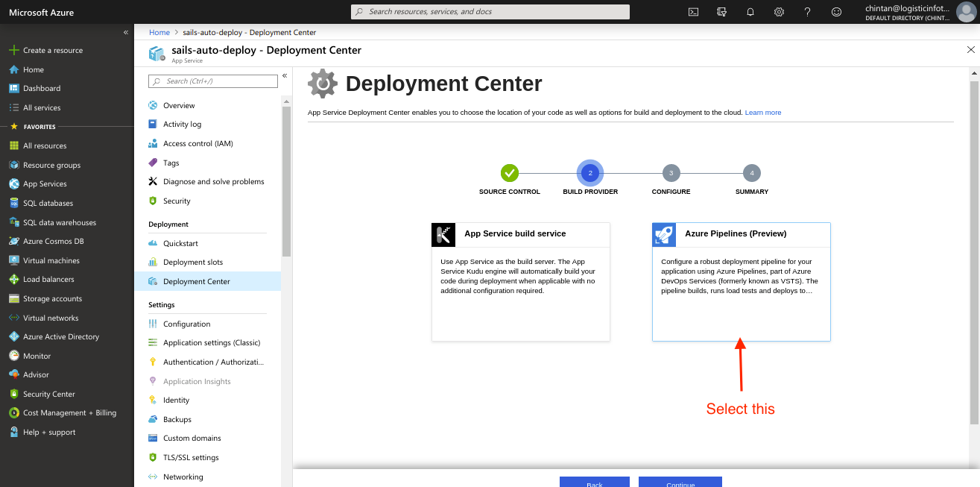Click the Virtual machines icon

click(13, 260)
